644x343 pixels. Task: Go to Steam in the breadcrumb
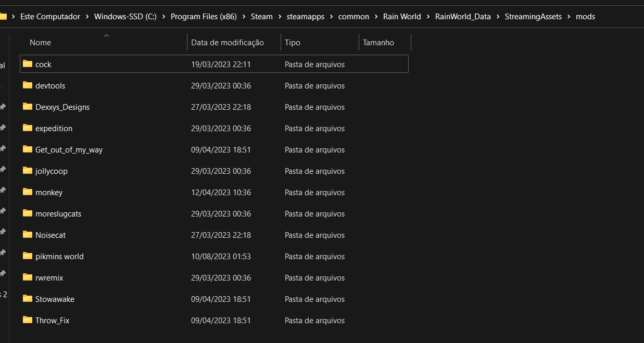tap(262, 17)
